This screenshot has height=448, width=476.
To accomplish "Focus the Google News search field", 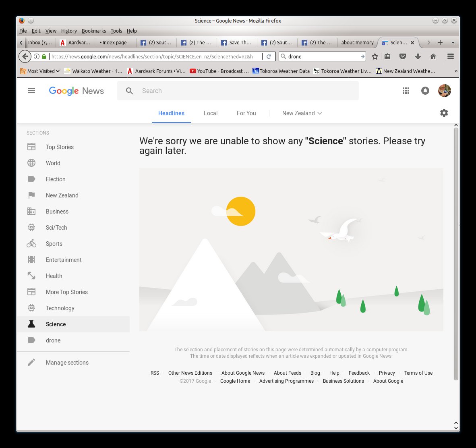I will [x=238, y=91].
